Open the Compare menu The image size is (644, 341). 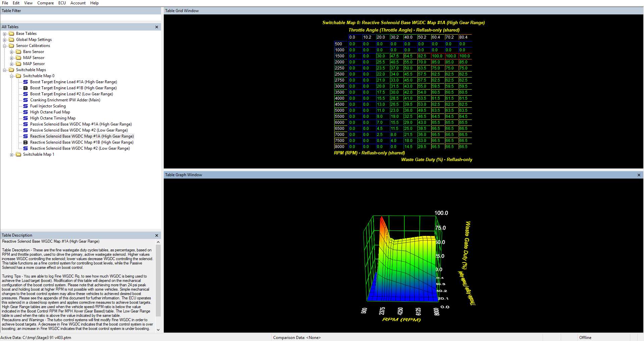(x=45, y=3)
